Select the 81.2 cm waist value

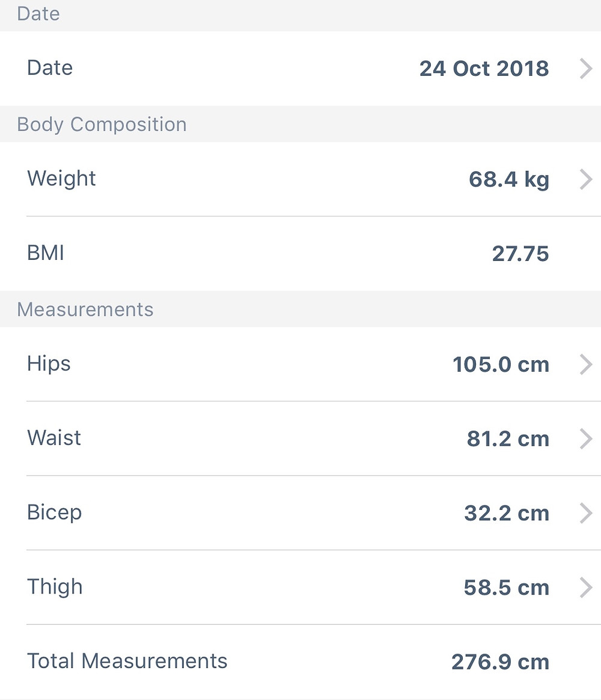click(508, 439)
